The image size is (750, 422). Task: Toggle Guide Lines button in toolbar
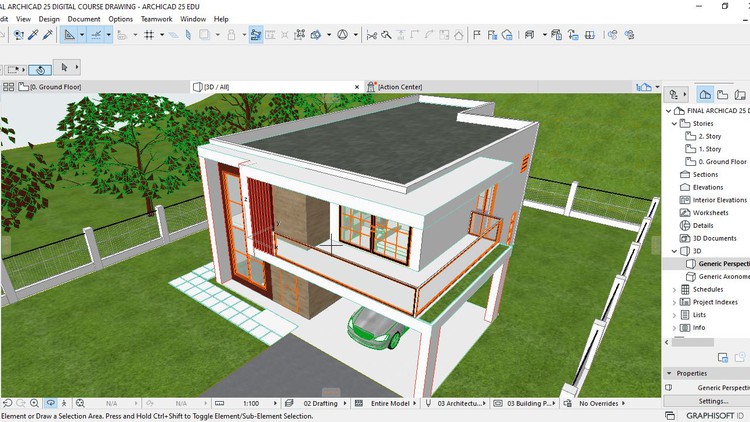pyautogui.click(x=70, y=35)
